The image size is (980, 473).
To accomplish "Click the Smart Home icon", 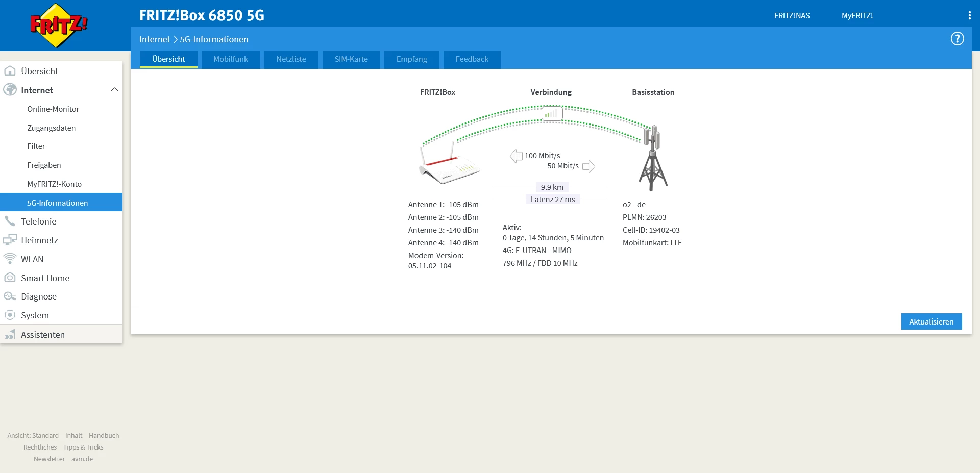I will click(10, 278).
